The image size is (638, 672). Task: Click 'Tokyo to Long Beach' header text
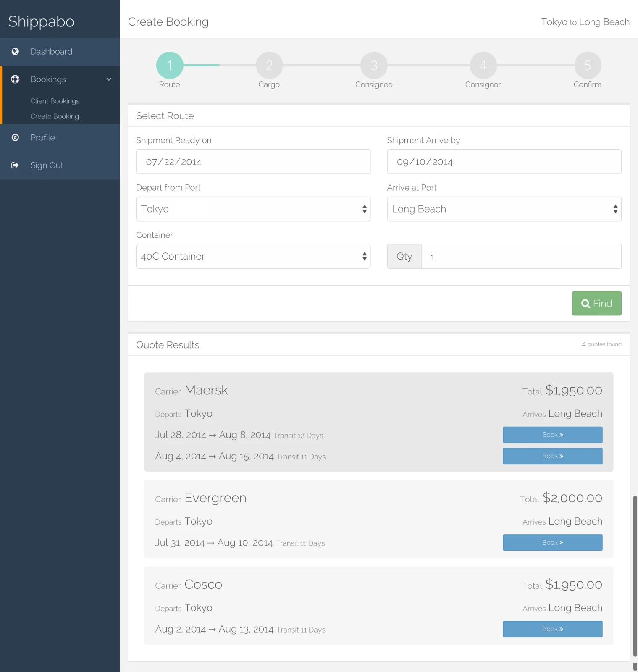click(585, 22)
